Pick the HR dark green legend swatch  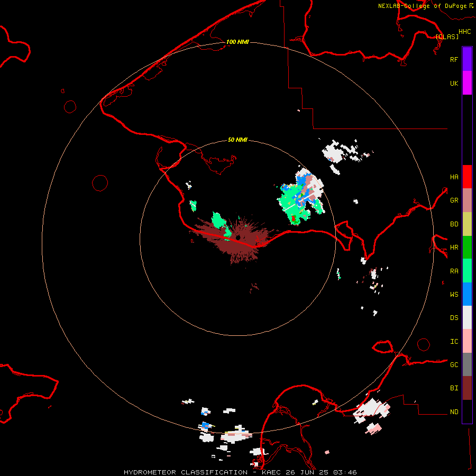[x=467, y=247]
